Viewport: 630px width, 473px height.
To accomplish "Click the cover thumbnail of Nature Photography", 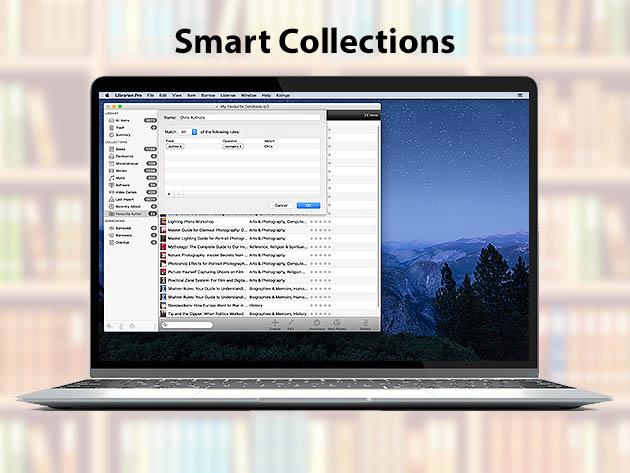I will tap(163, 255).
